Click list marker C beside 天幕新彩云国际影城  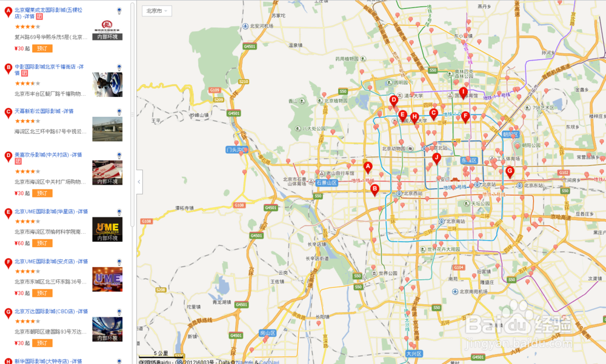point(8,113)
